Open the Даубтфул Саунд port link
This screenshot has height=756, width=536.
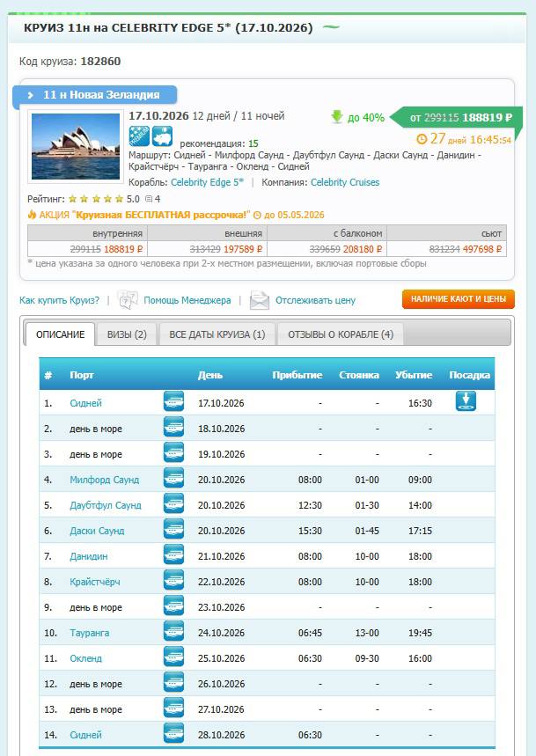(x=106, y=505)
